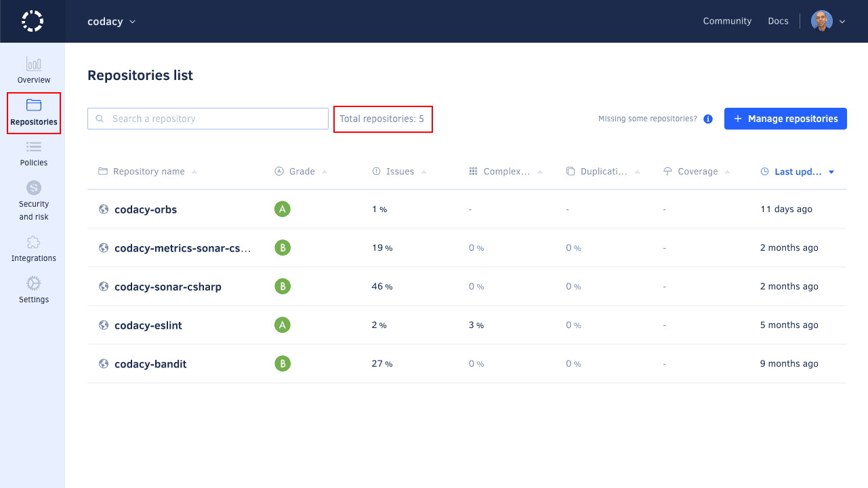The image size is (868, 488).
Task: Sort by Last updated column
Action: 798,171
